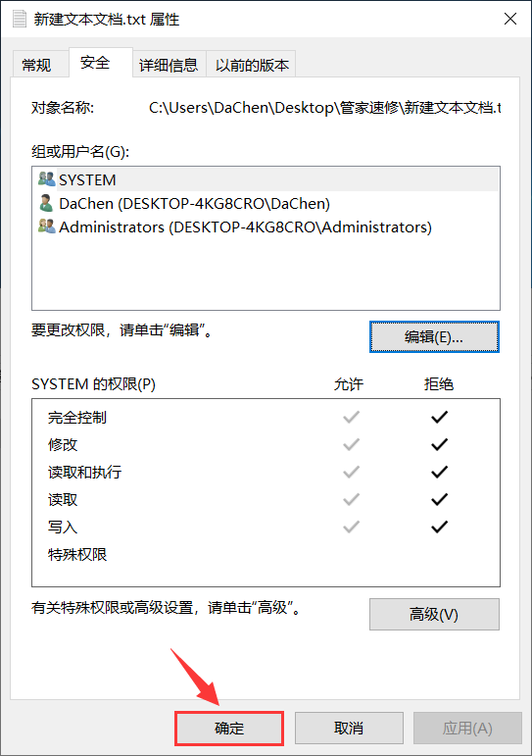Confirm with the 确定 button
Image resolution: width=532 pixels, height=756 pixels.
[229, 728]
